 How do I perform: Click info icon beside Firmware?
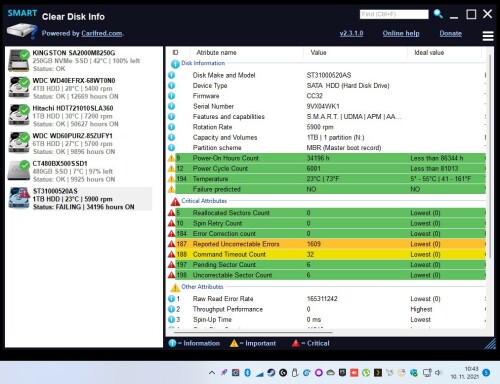[171, 96]
